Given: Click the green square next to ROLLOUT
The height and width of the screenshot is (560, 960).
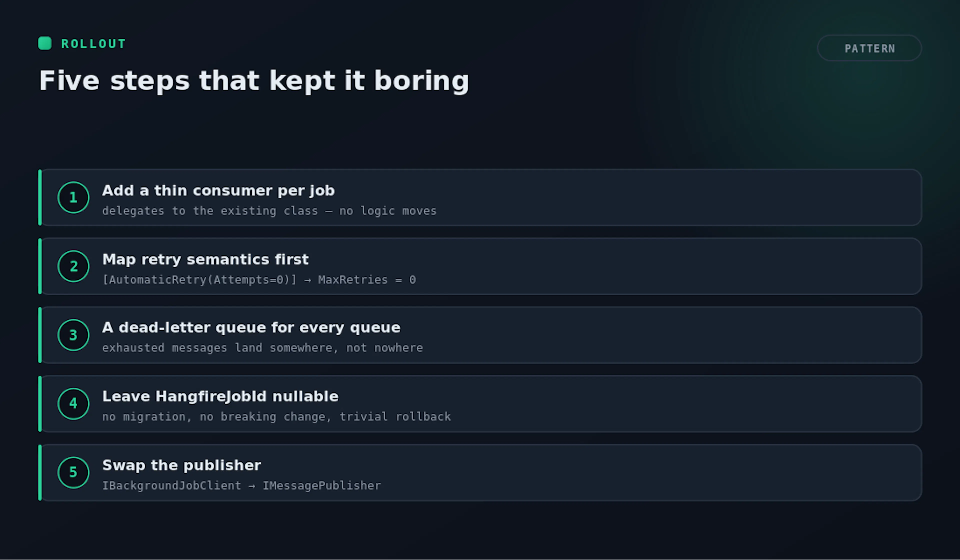Looking at the screenshot, I should pyautogui.click(x=45, y=43).
